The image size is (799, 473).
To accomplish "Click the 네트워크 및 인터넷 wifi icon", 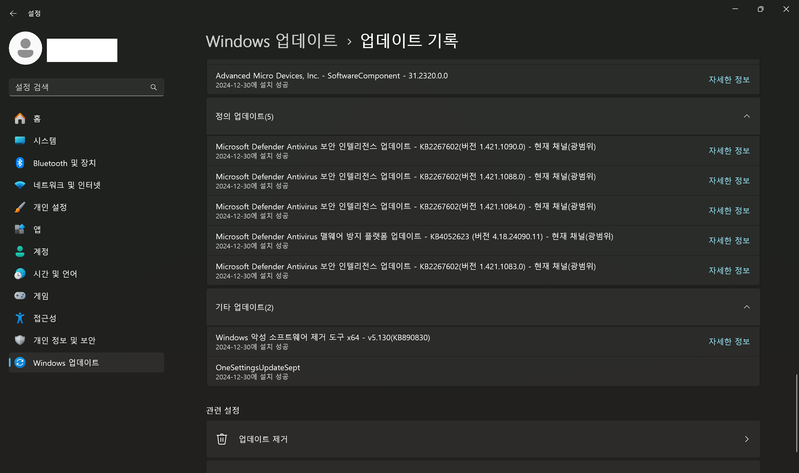I will click(x=20, y=185).
